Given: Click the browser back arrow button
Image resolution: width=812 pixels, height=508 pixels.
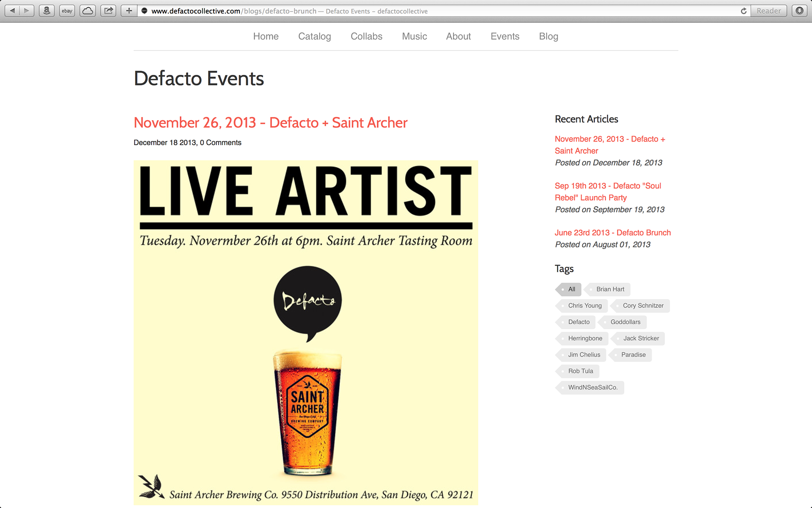Looking at the screenshot, I should click(x=12, y=11).
